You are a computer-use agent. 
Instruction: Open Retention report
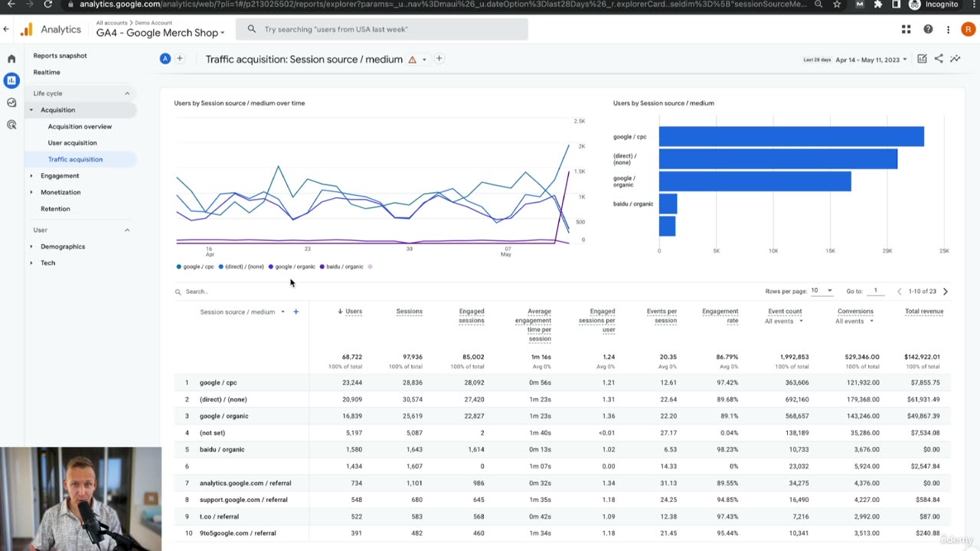click(x=55, y=208)
